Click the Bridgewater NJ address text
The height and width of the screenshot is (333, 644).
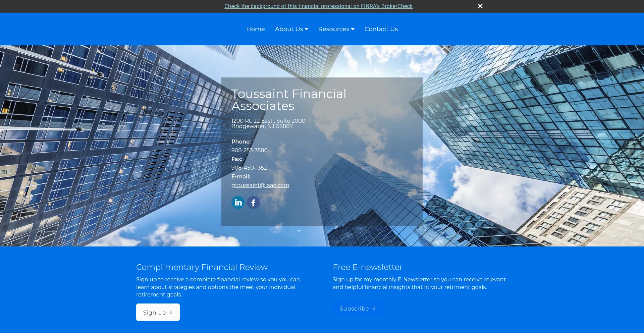tap(262, 126)
